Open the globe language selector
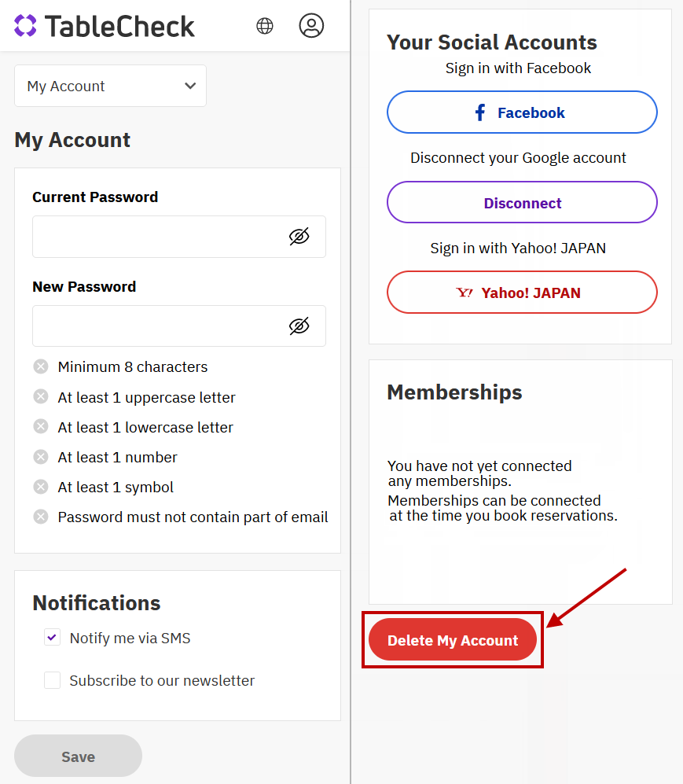This screenshot has height=784, width=683. click(265, 26)
